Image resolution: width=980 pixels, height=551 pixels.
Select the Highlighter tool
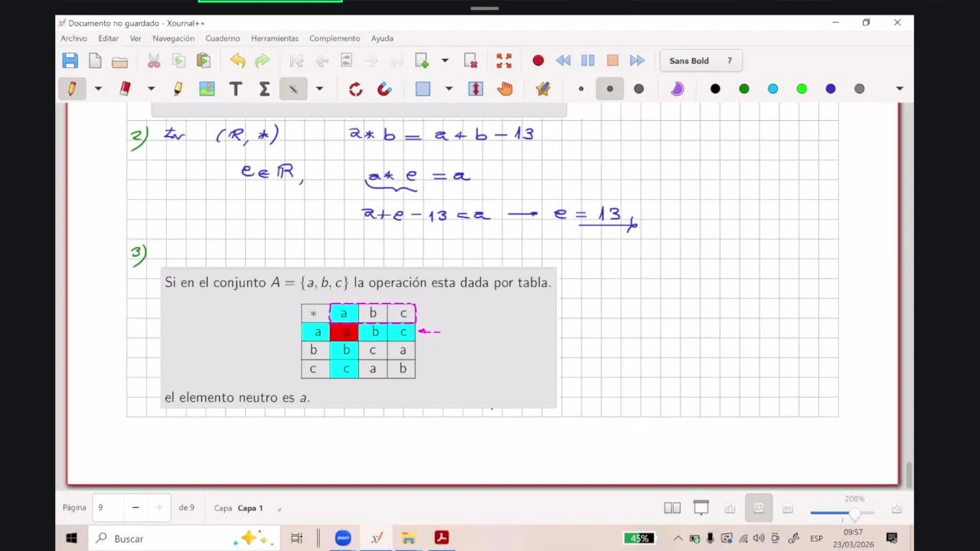178,89
